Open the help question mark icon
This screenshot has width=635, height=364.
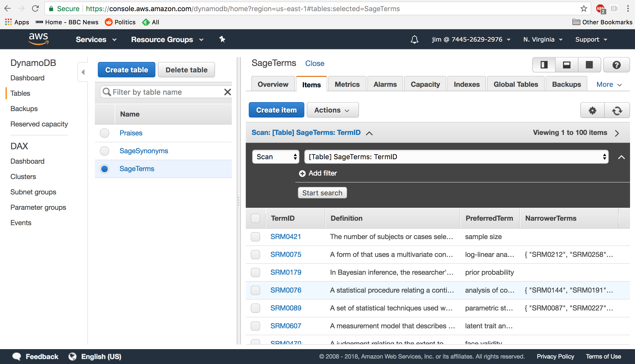(616, 65)
